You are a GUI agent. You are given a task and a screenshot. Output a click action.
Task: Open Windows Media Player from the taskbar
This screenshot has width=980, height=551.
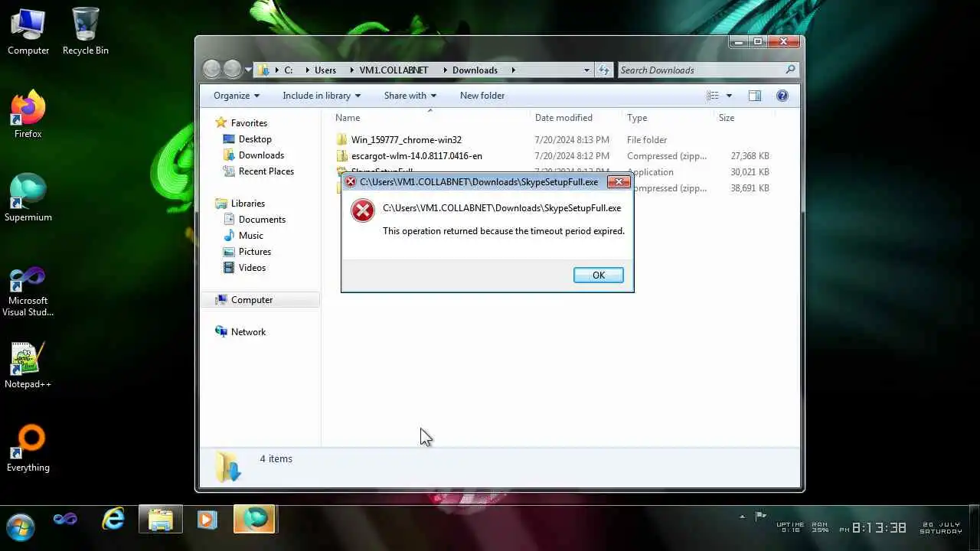(207, 520)
